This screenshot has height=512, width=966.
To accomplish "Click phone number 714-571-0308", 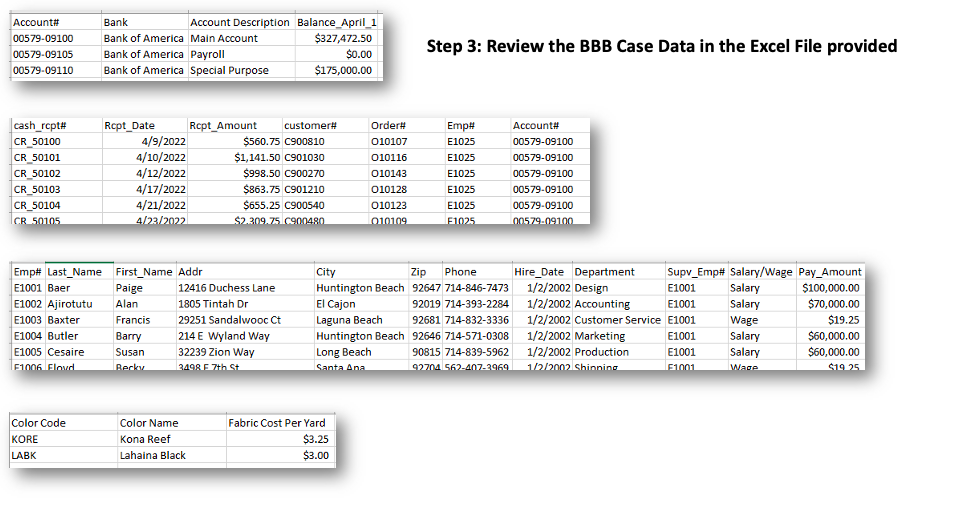I will 477,336.
